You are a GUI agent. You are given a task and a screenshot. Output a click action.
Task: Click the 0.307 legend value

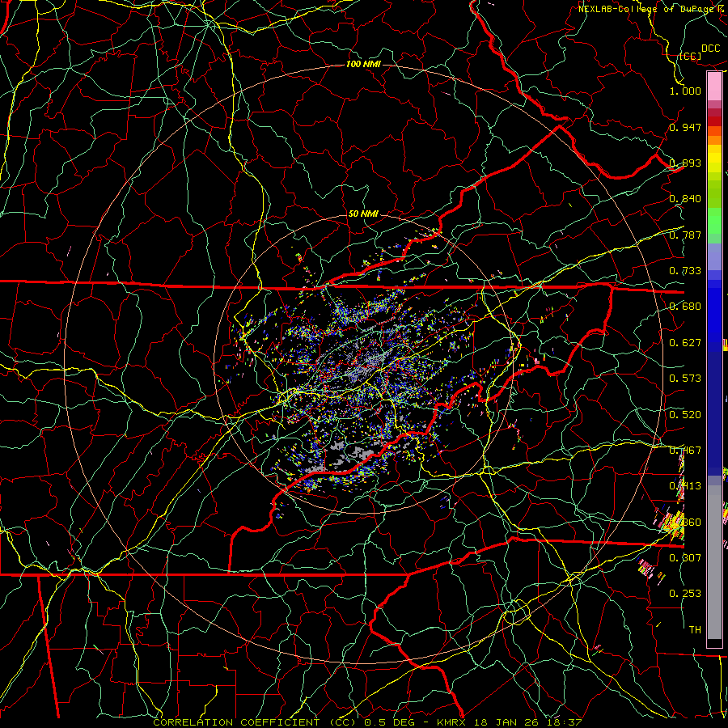pyautogui.click(x=685, y=557)
